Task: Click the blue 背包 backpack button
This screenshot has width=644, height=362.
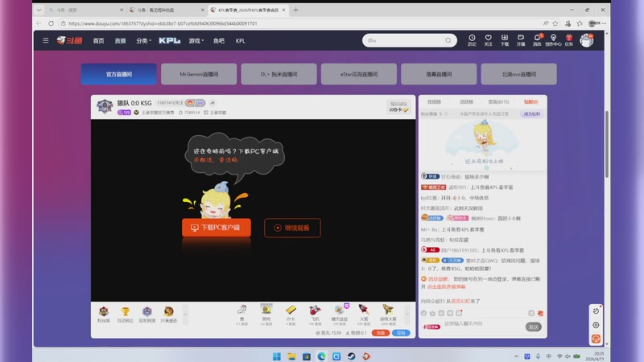Action: point(401,333)
